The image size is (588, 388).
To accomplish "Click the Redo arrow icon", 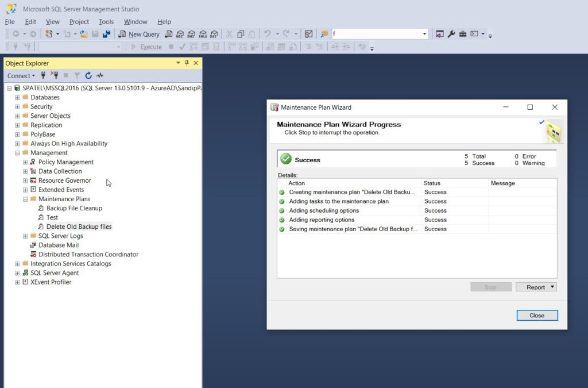I will click(x=286, y=34).
